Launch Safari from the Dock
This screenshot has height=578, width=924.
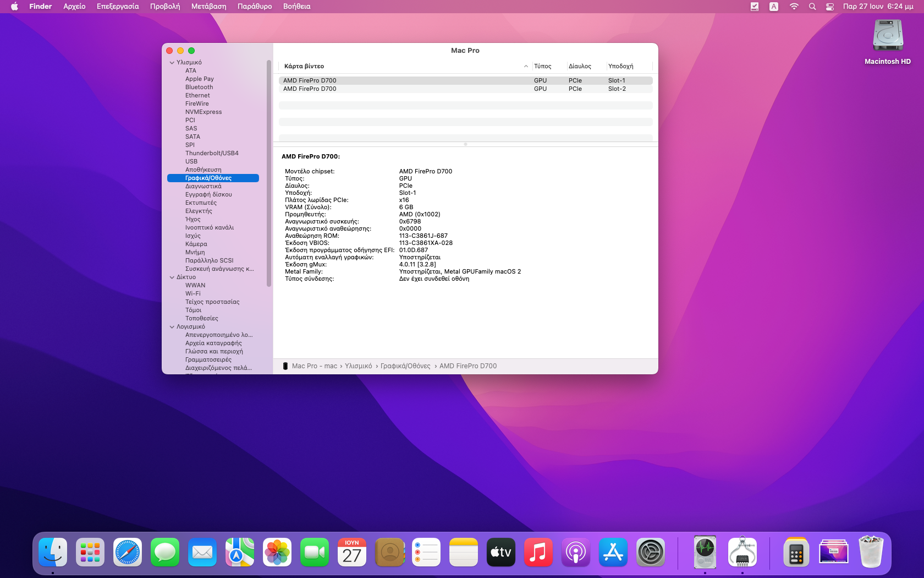coord(128,552)
